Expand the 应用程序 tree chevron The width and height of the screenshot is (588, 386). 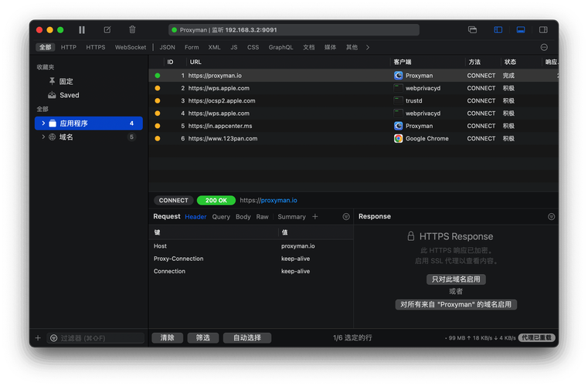coord(43,124)
